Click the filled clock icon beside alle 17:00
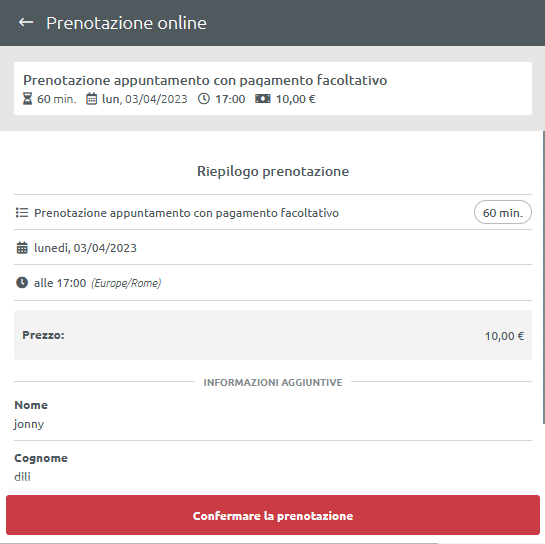 point(22,283)
